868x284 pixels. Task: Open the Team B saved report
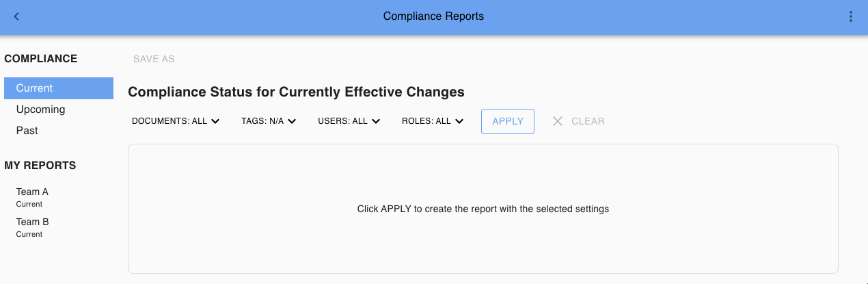click(33, 227)
